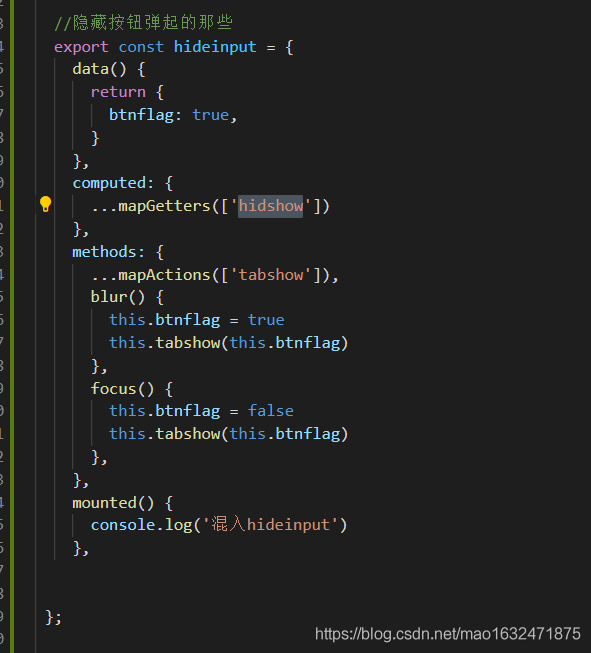Click the 'focus()' method name

122,389
